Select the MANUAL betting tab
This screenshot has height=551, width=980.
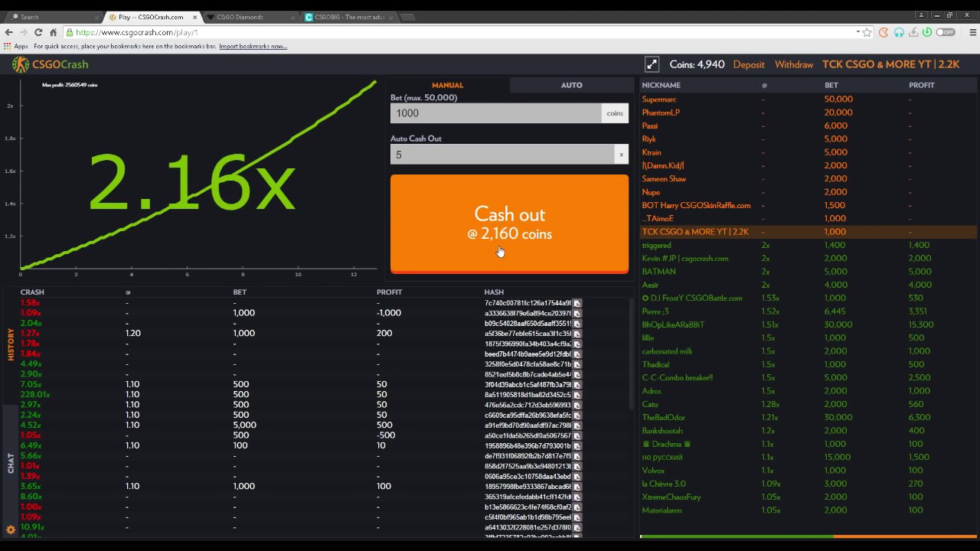(x=448, y=85)
